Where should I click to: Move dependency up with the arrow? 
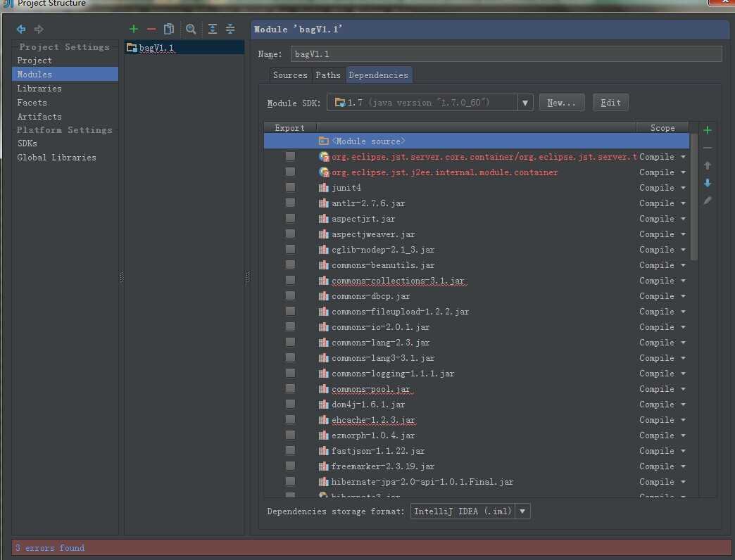coord(708,165)
